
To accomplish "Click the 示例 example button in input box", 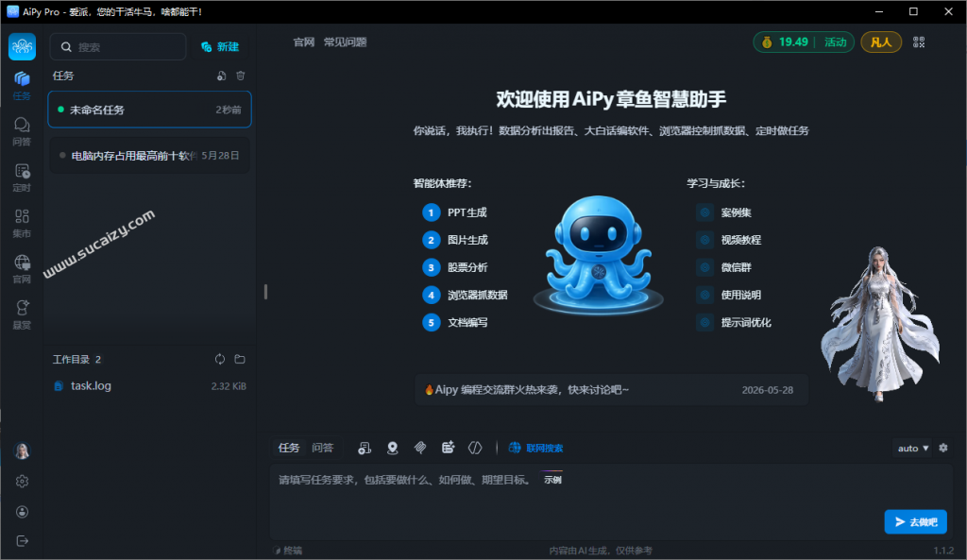I will point(552,479).
